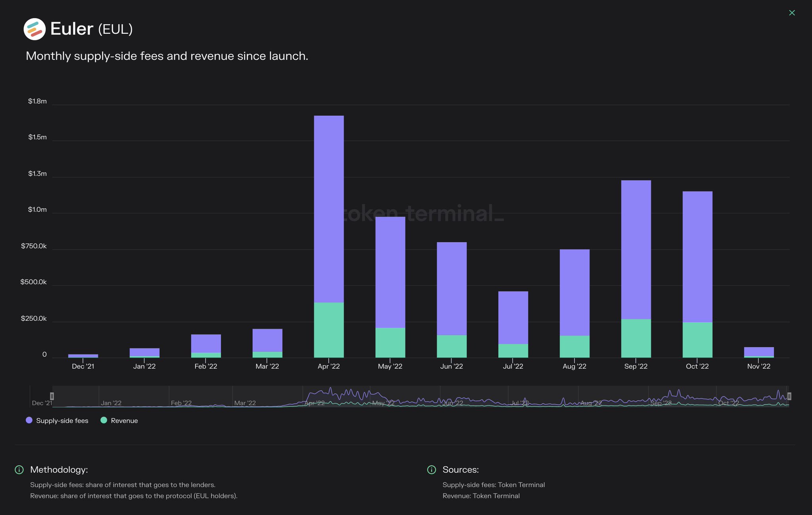Screen dimensions: 812x515
Task: Click the green X to close the chart
Action: 792,12
